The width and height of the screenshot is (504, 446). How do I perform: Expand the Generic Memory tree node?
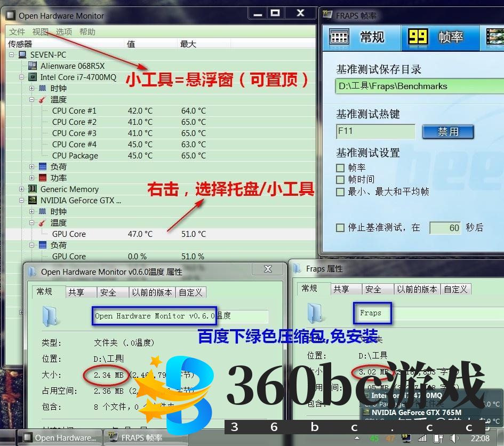[x=21, y=189]
